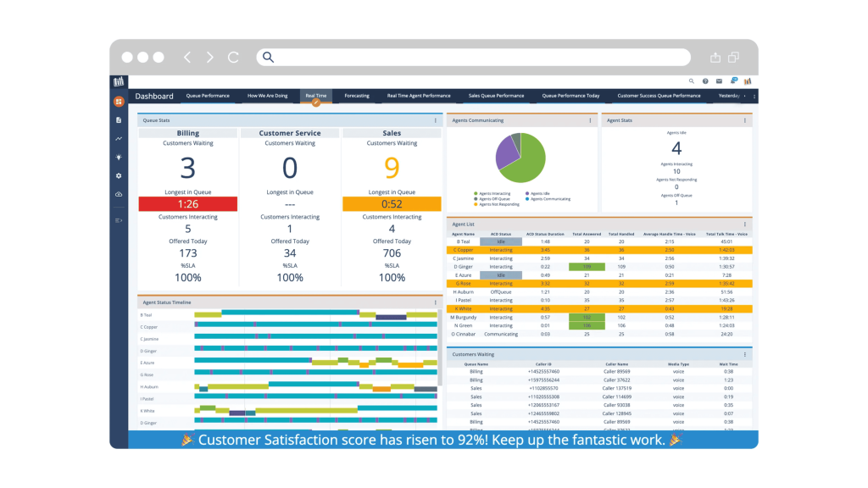Open the help question mark icon
This screenshot has height=488, width=868.
click(x=705, y=81)
